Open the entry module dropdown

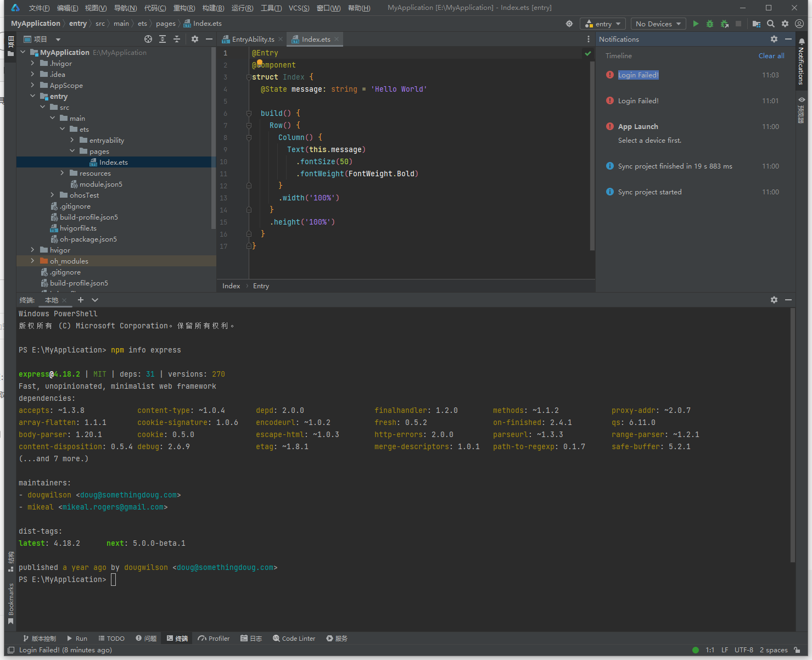[x=603, y=24]
